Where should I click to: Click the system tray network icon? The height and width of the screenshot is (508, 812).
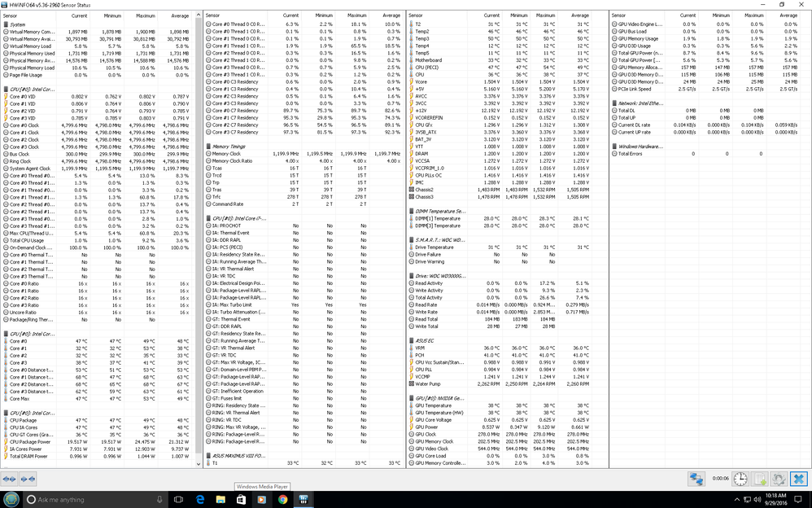coord(749,500)
